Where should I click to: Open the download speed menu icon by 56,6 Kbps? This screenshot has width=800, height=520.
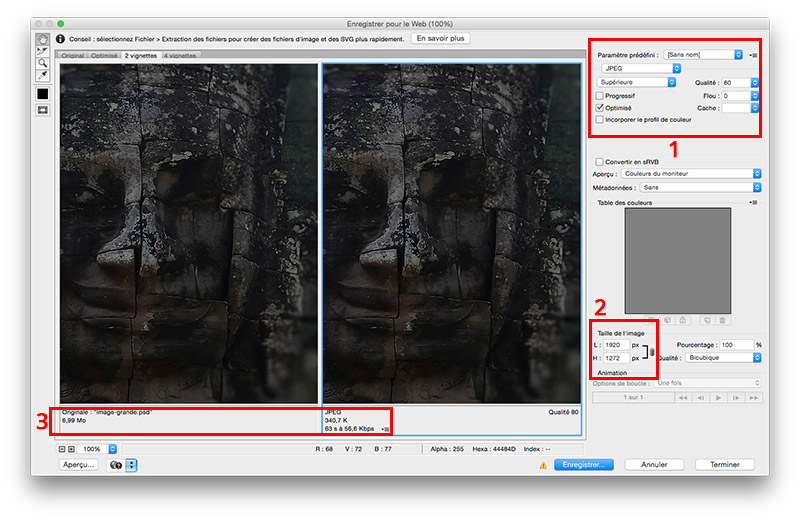[385, 429]
